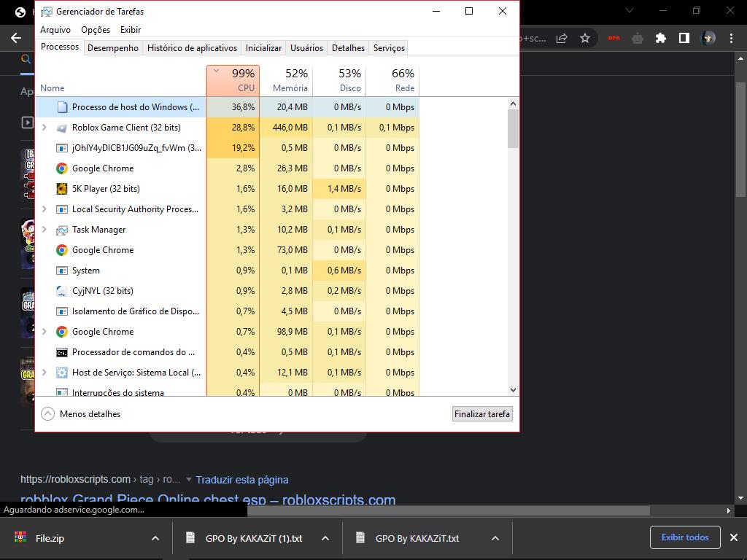The height and width of the screenshot is (560, 747).
Task: Open File.zip from downloads bar
Action: (x=50, y=538)
